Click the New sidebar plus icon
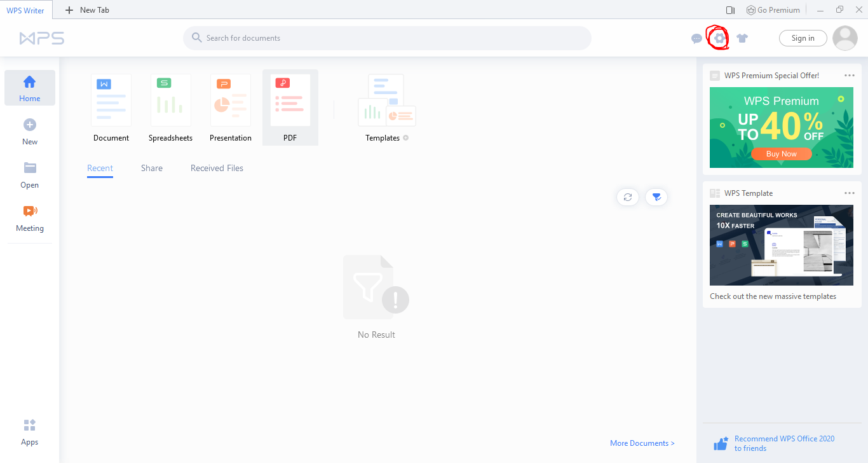The image size is (868, 463). click(x=30, y=125)
